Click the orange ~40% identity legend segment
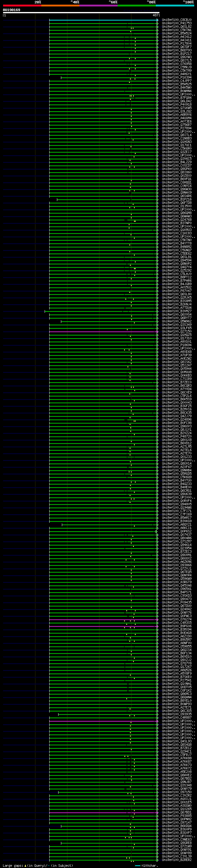The width and height of the screenshot is (197, 868). [x=61, y=6]
